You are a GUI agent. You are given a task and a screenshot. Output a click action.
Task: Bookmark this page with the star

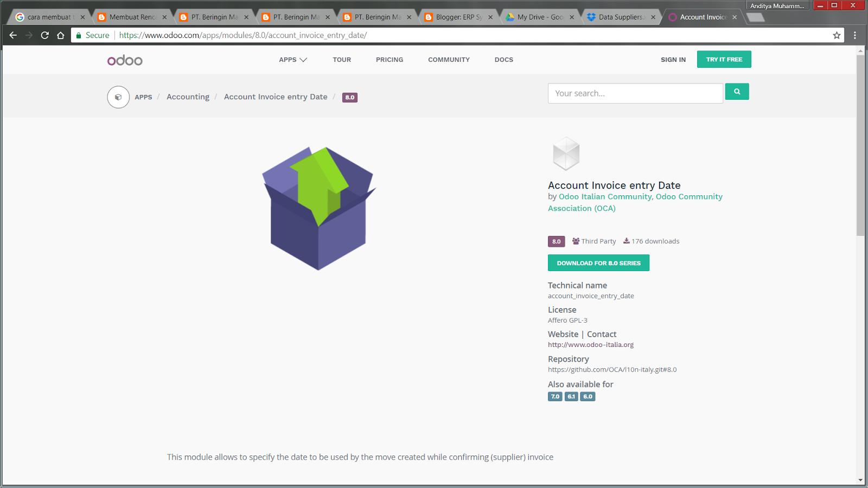tap(837, 35)
